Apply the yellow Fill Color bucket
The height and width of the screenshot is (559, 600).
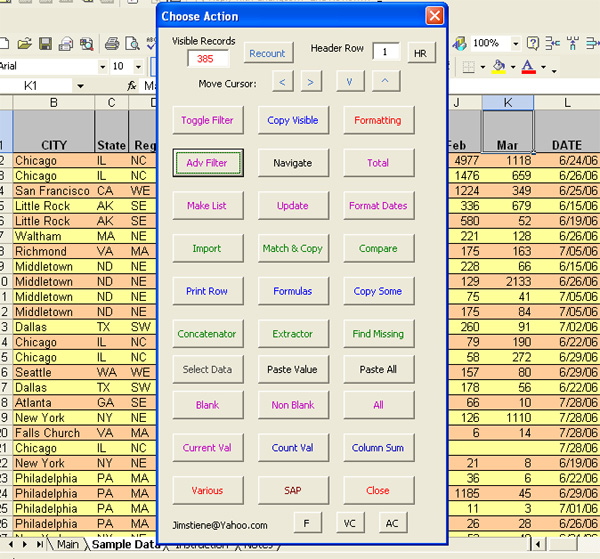tap(500, 67)
